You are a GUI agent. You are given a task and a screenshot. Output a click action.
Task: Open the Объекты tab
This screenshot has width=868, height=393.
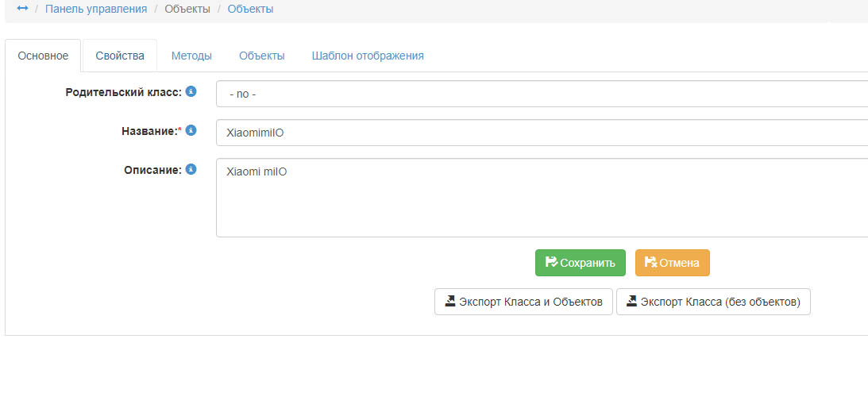coord(262,56)
